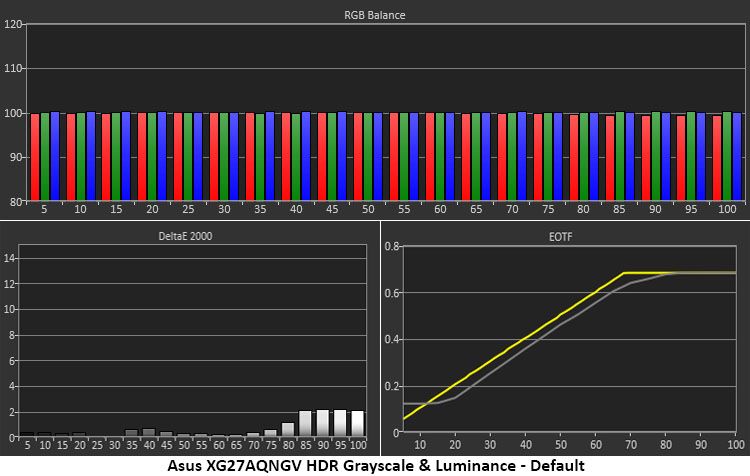Click the 75 label under RGB Balance bars
The height and width of the screenshot is (476, 750).
(x=548, y=210)
